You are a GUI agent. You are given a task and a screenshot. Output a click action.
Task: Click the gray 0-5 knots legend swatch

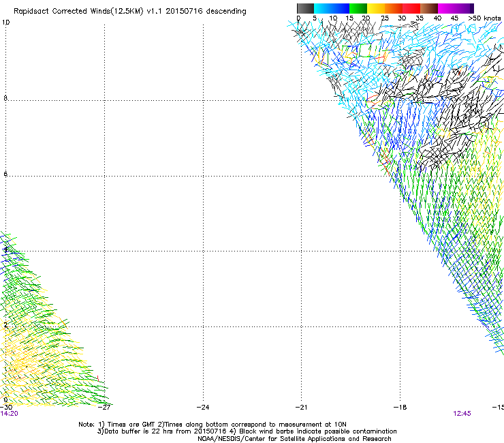pos(305,8)
